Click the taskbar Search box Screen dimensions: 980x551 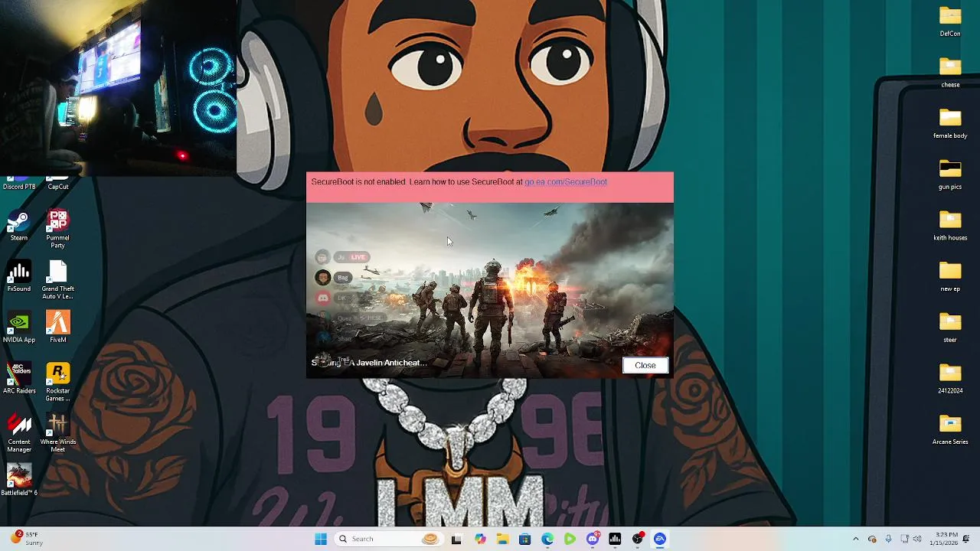pyautogui.click(x=388, y=539)
